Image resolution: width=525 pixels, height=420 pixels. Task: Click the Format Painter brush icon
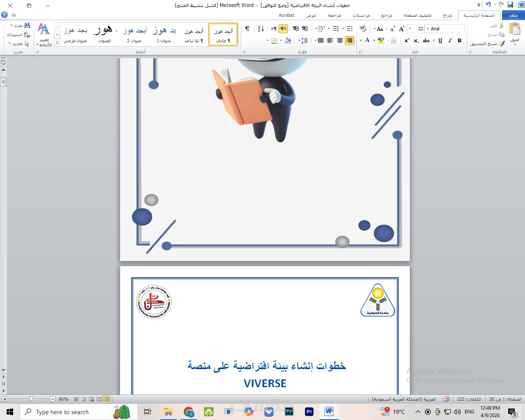pos(502,43)
